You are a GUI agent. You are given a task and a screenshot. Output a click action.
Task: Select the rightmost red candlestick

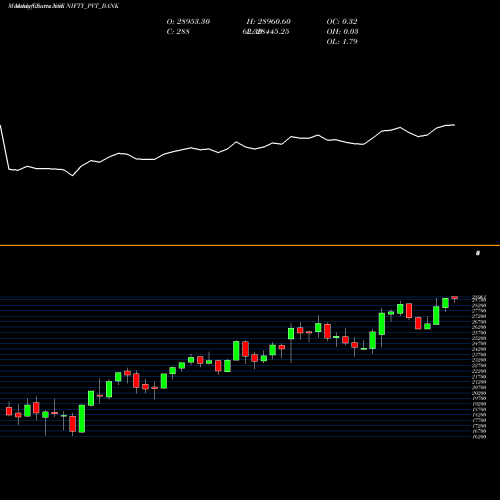[x=455, y=299]
